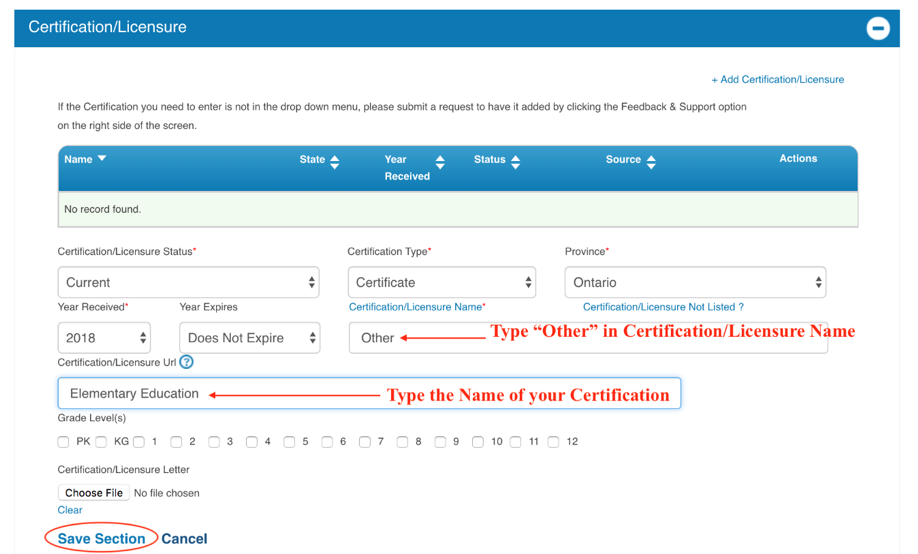Click + Add Certification/Licensure link
The image size is (918, 554).
(777, 80)
